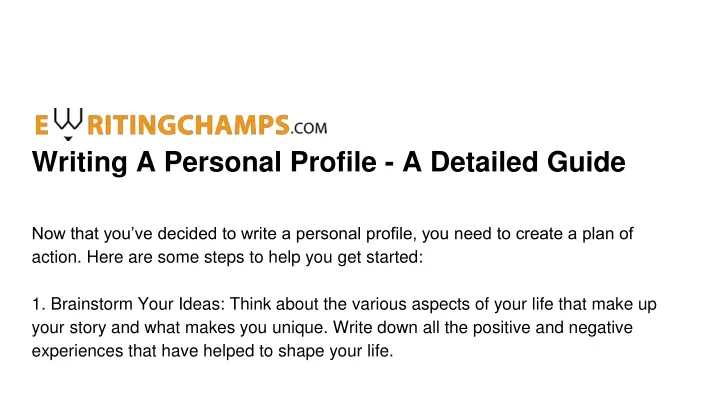720x405 pixels.
Task: Click the orange RITINGCHAMPS logo text
Action: (x=188, y=125)
